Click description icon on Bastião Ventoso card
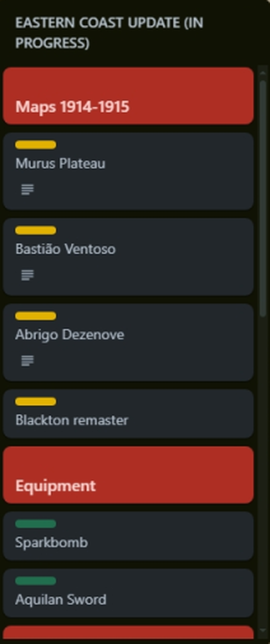270x644 pixels. (x=28, y=275)
